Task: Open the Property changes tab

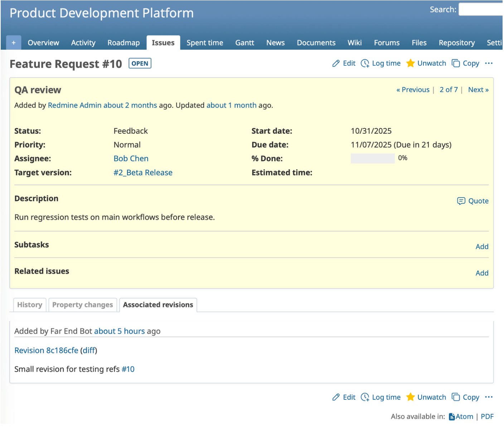Action: [82, 305]
